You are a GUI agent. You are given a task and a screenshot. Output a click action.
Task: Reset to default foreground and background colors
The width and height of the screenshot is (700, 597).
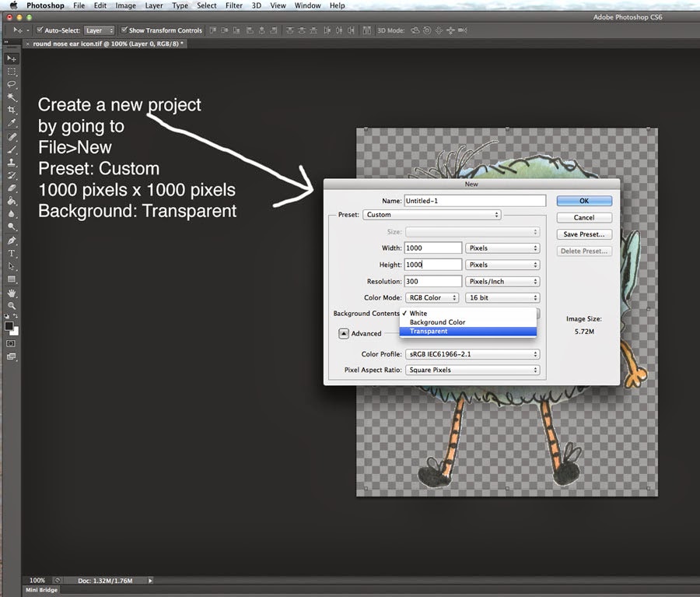pos(7,316)
